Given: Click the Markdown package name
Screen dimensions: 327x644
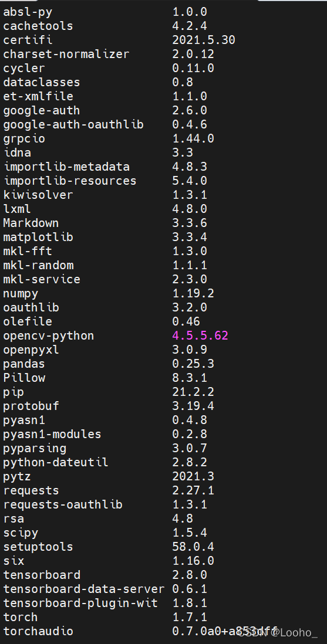Looking at the screenshot, I should click(31, 223).
